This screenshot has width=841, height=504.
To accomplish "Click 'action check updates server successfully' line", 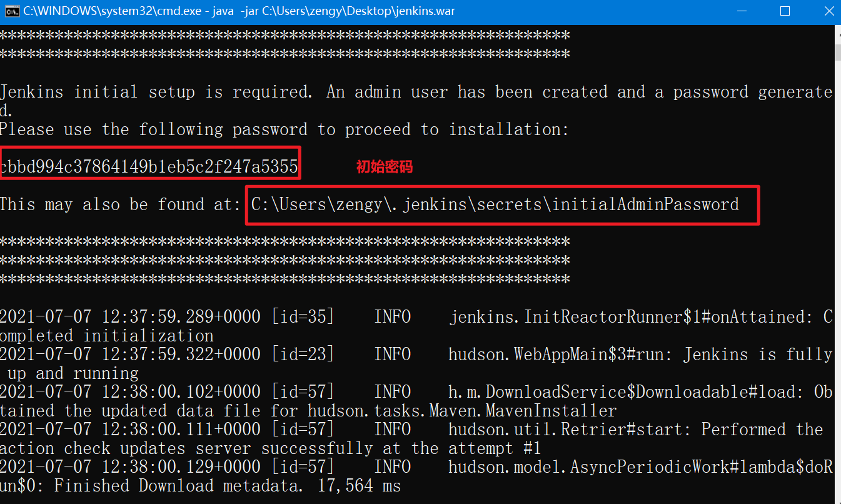I will click(x=270, y=448).
